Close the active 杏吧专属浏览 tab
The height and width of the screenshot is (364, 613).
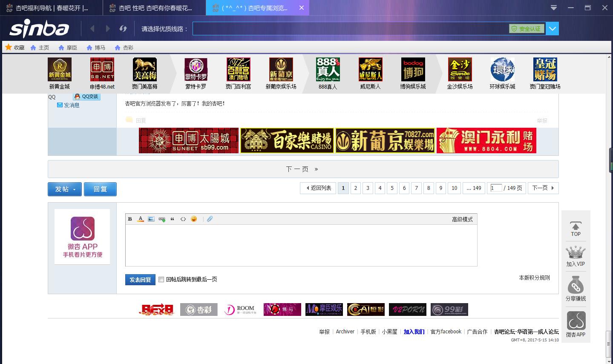[x=302, y=8]
